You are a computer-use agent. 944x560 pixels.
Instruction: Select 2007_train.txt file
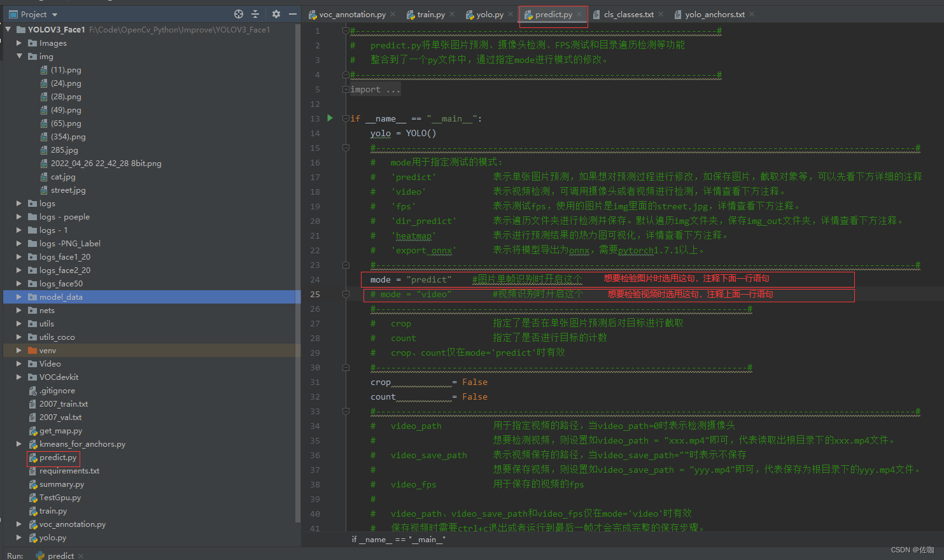64,403
